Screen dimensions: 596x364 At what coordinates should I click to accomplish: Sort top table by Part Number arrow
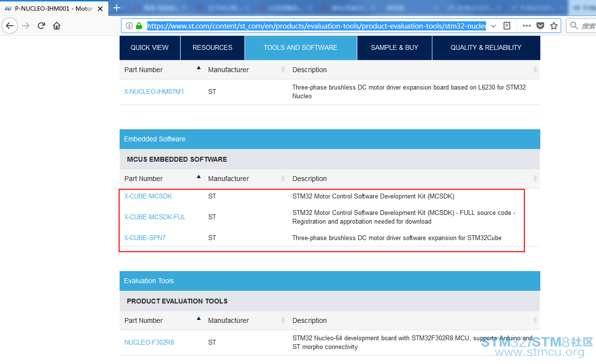pyautogui.click(x=199, y=68)
